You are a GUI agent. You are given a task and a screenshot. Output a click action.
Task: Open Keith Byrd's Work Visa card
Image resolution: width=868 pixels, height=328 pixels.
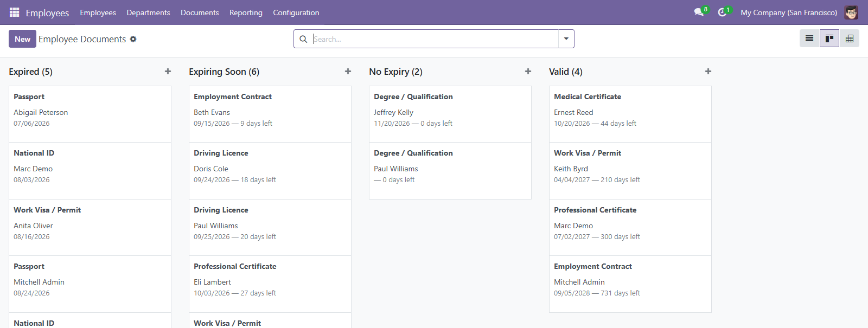tap(630, 171)
